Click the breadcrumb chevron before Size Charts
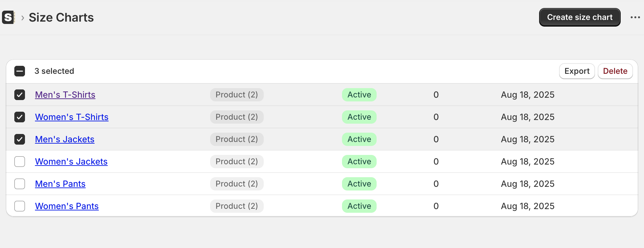Image resolution: width=644 pixels, height=248 pixels. click(x=23, y=18)
